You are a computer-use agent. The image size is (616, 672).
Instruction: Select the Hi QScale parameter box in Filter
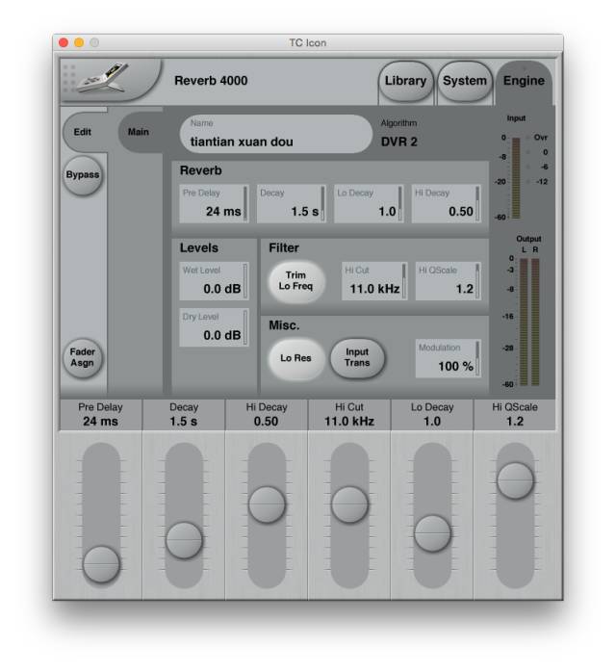pos(449,281)
